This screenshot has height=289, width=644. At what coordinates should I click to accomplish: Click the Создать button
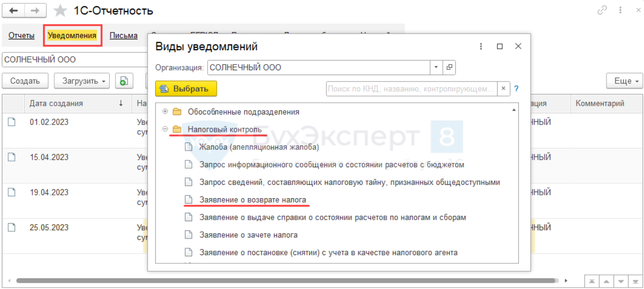point(25,81)
